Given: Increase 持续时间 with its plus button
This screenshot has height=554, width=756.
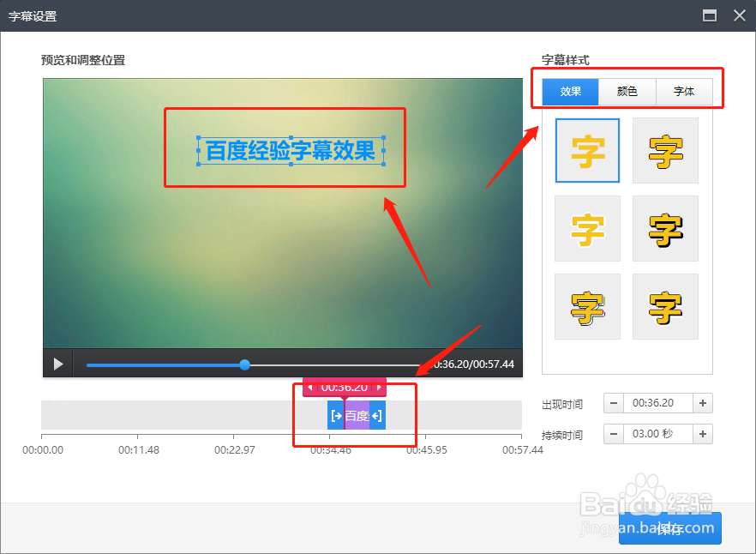Looking at the screenshot, I should click(702, 434).
